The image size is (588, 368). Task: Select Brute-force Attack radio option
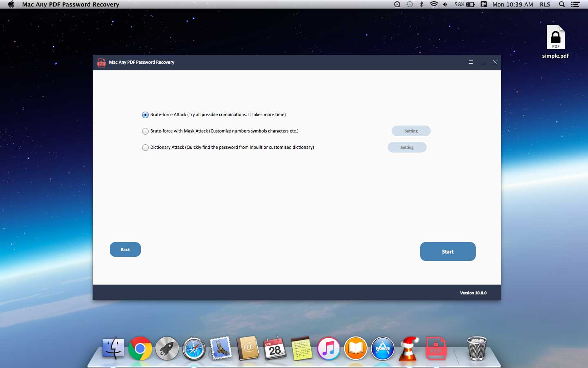click(x=145, y=115)
